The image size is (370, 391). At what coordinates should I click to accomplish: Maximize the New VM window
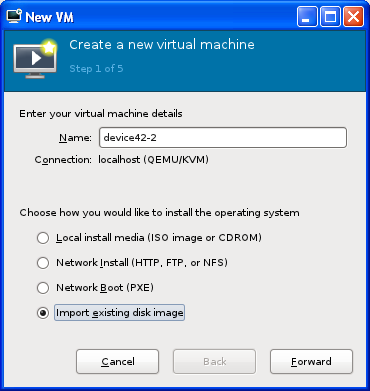pos(330,17)
